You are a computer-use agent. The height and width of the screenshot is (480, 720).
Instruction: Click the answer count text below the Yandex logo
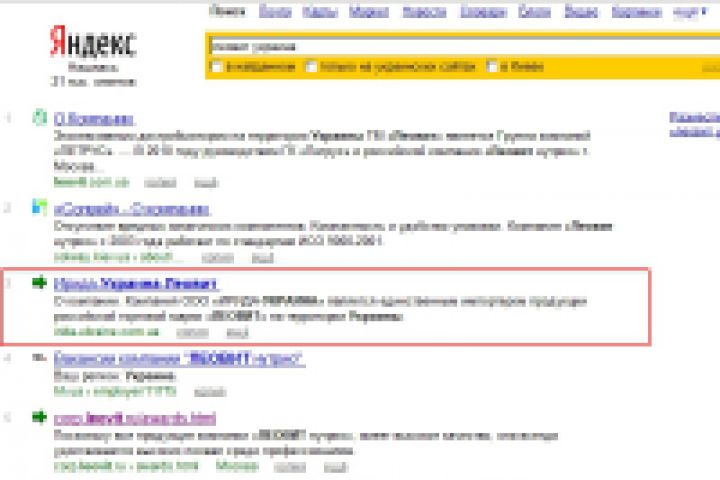coord(93,82)
